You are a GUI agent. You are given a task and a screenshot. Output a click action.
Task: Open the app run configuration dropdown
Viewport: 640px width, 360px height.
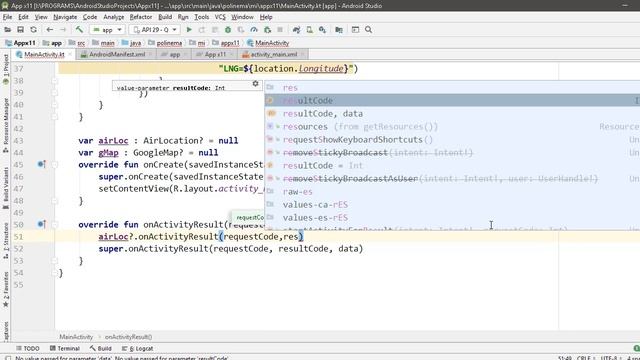(107, 30)
